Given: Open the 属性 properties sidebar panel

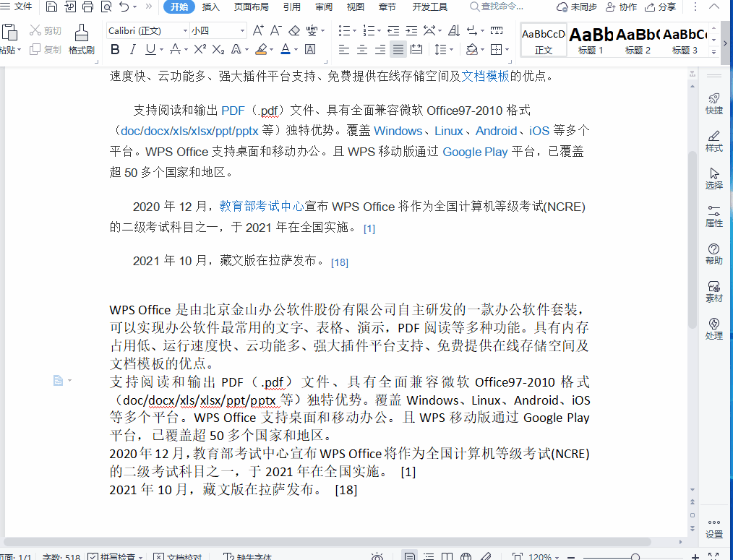Looking at the screenshot, I should click(x=713, y=217).
